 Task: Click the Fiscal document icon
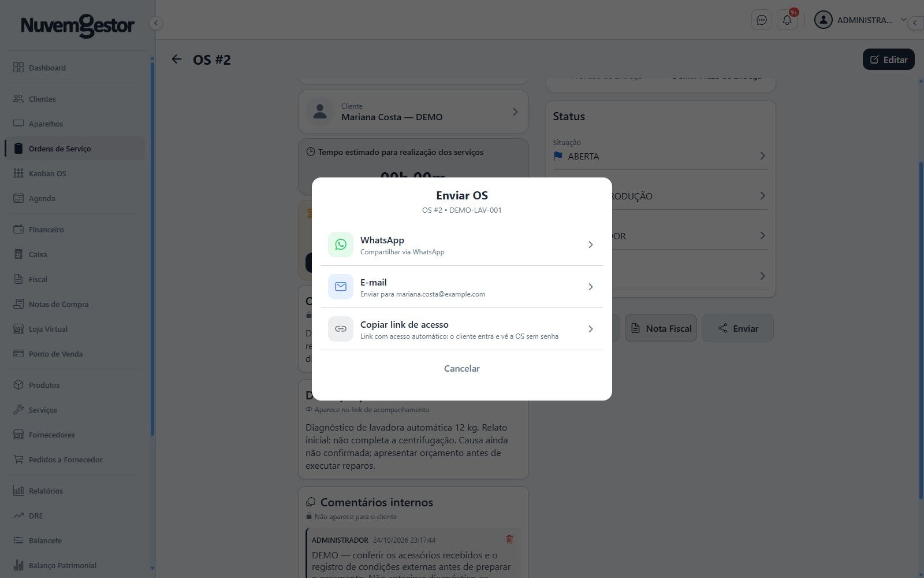point(18,279)
